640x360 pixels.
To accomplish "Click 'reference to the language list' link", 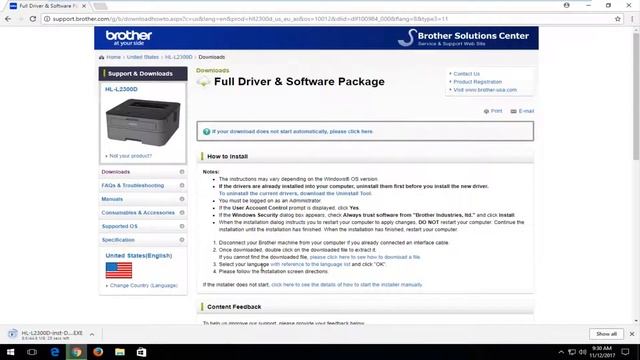I will click(310, 264).
